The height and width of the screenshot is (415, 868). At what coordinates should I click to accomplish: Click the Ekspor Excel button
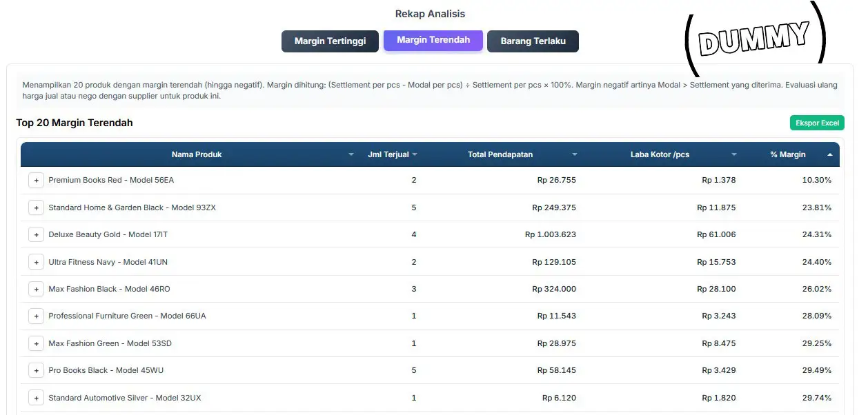(817, 122)
